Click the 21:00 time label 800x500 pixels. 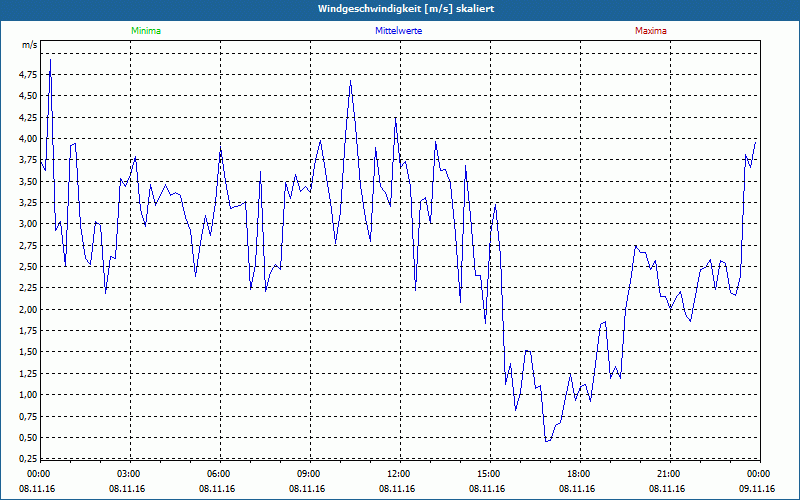pos(668,474)
